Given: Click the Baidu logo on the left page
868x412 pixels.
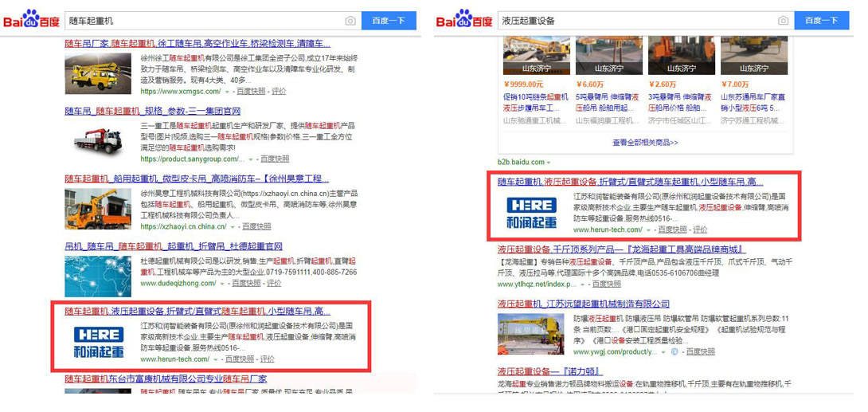Looking at the screenshot, I should pos(32,20).
